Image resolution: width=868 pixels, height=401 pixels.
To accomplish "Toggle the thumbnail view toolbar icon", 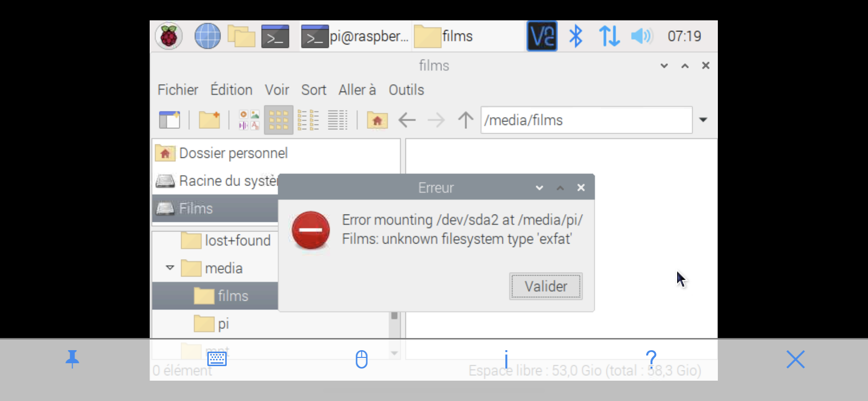I will 249,120.
